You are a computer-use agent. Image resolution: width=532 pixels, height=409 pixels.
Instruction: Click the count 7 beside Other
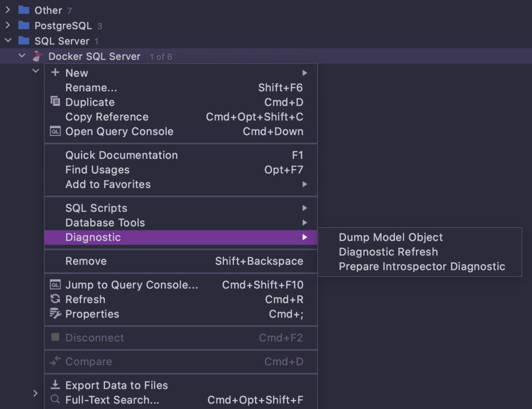tap(70, 11)
